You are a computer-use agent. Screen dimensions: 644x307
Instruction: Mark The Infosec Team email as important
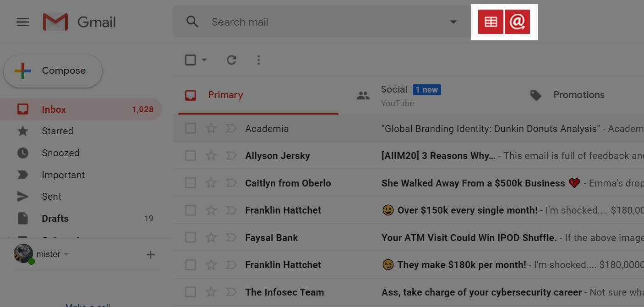tap(231, 292)
